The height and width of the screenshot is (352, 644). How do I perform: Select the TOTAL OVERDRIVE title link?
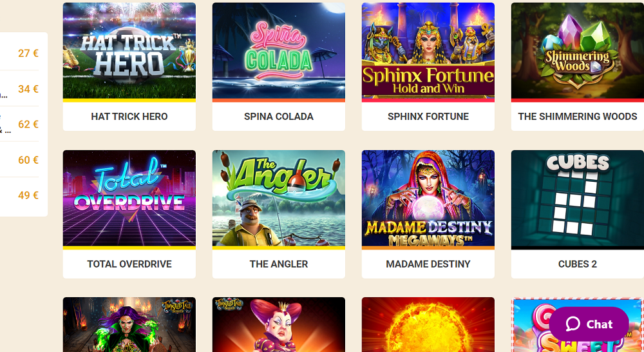[129, 264]
